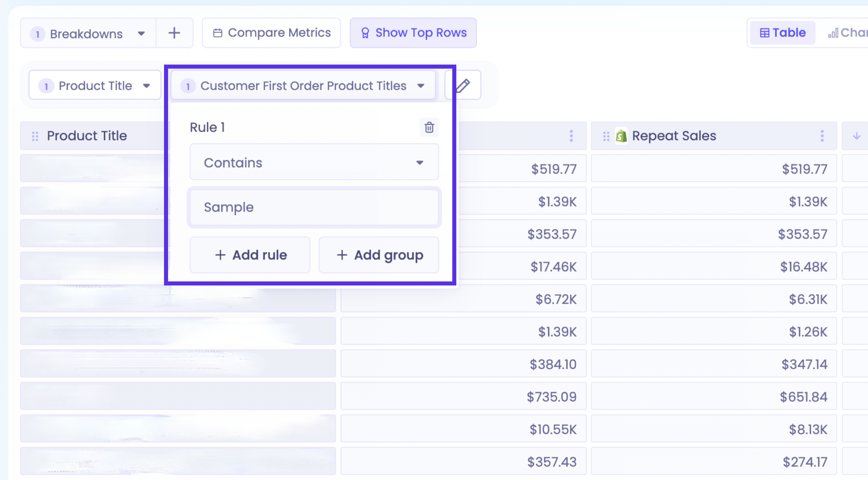The width and height of the screenshot is (868, 480).
Task: Open the Product Title filter dropdown
Action: (95, 85)
